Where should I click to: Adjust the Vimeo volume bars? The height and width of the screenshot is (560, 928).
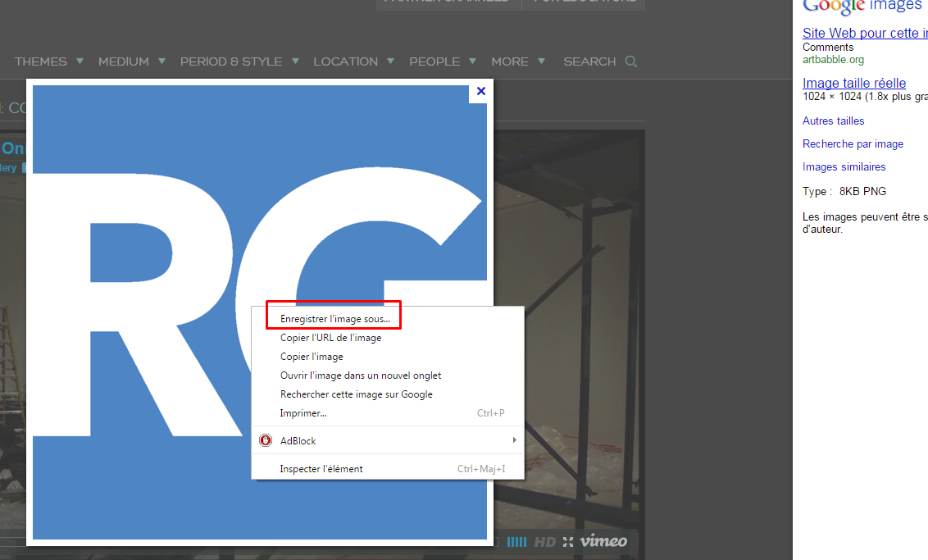click(x=516, y=542)
